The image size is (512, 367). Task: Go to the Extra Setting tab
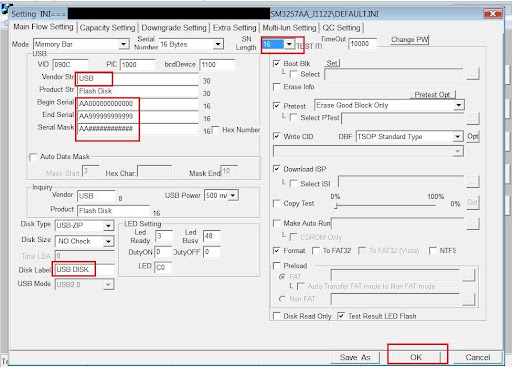pos(235,28)
